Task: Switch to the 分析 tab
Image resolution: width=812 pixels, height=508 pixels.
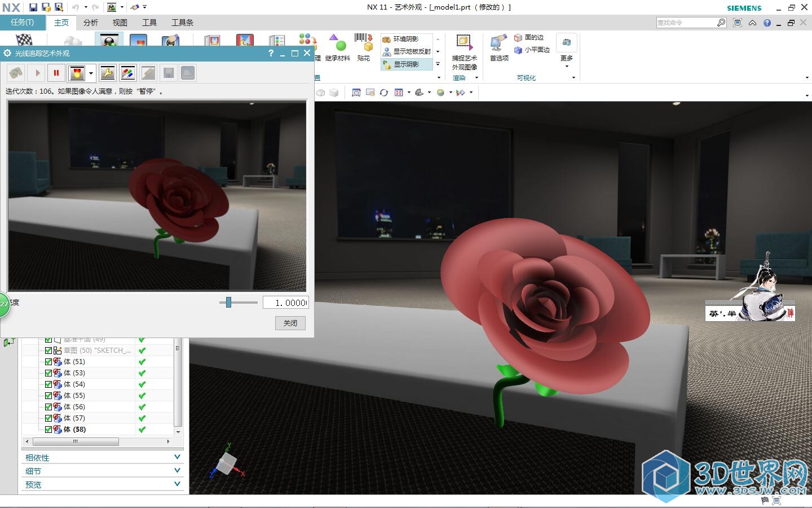Action: click(91, 23)
